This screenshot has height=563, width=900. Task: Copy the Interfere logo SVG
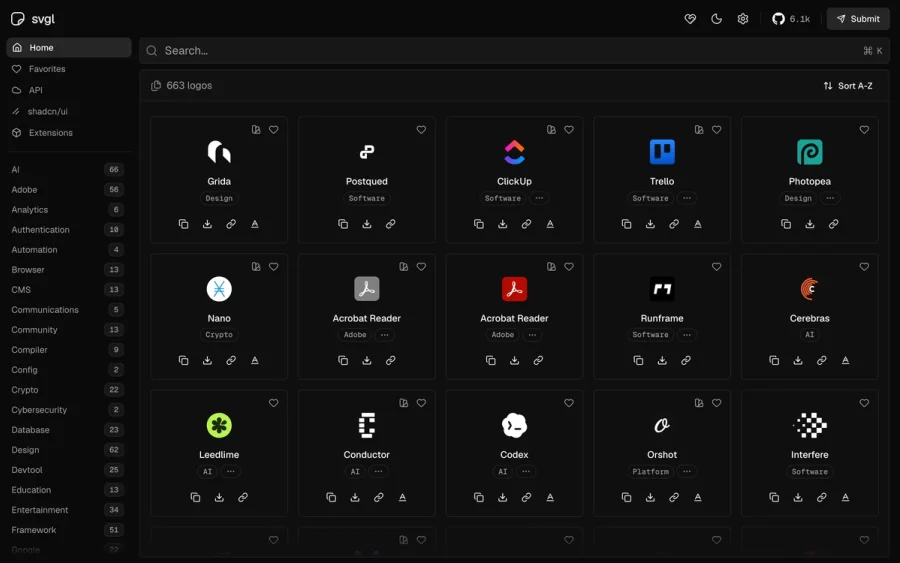tap(774, 497)
